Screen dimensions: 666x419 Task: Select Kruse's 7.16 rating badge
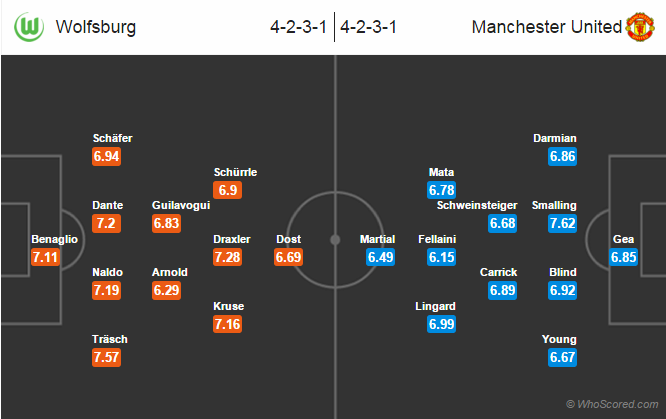click(228, 324)
